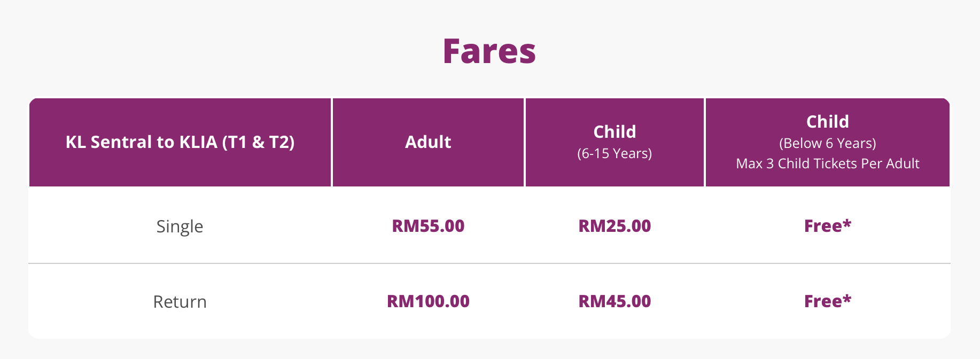Click "Child" title above "(6-15 Years)"
The image size is (980, 359).
(615, 132)
